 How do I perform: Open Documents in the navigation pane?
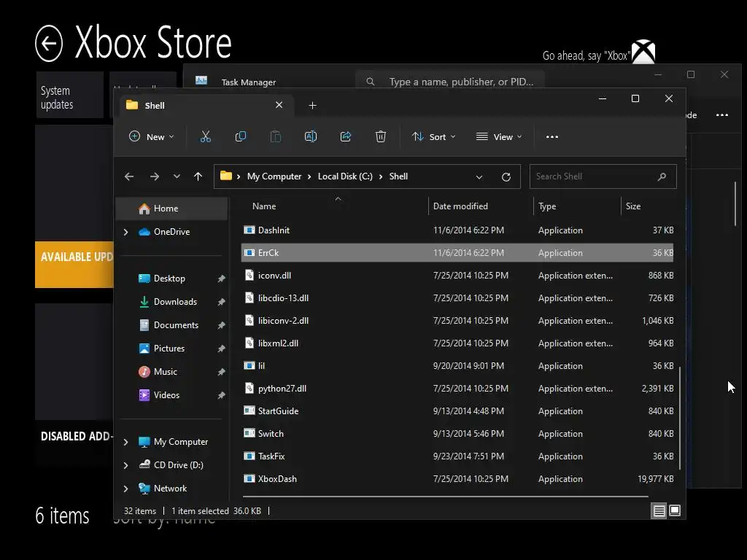176,325
